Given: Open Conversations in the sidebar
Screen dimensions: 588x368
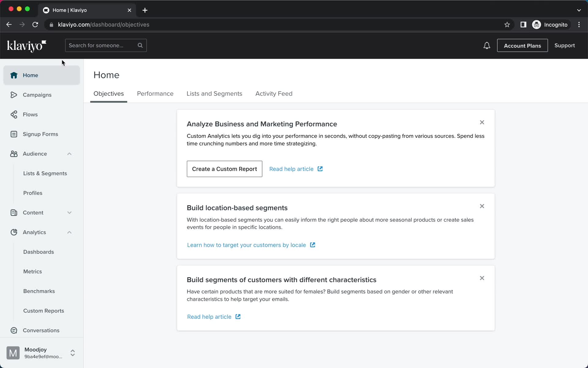Looking at the screenshot, I should pyautogui.click(x=42, y=330).
